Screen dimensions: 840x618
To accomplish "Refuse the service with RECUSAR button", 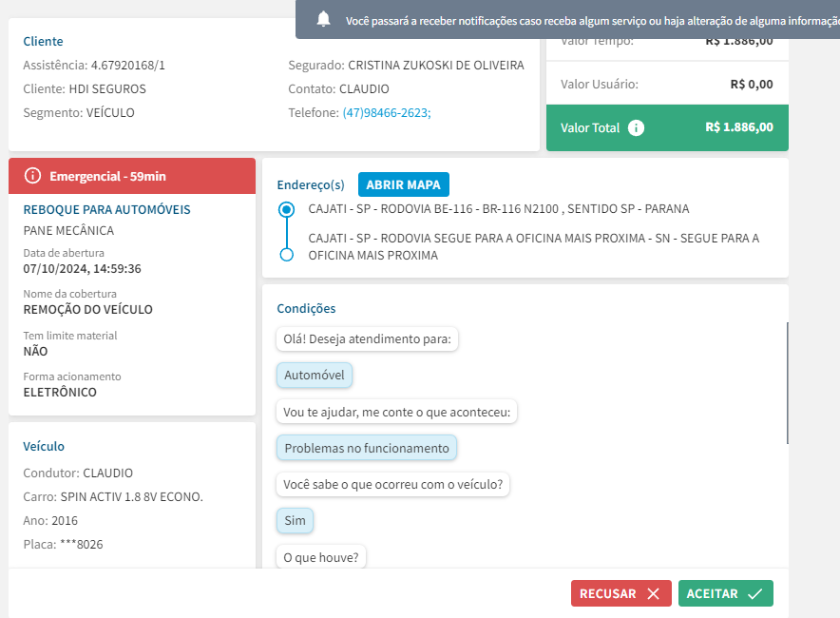I will point(620,593).
